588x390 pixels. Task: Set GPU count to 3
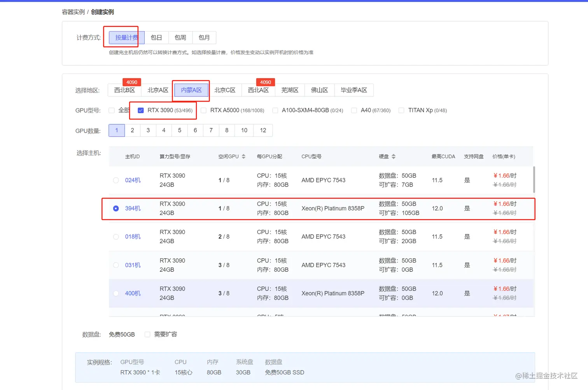(148, 130)
